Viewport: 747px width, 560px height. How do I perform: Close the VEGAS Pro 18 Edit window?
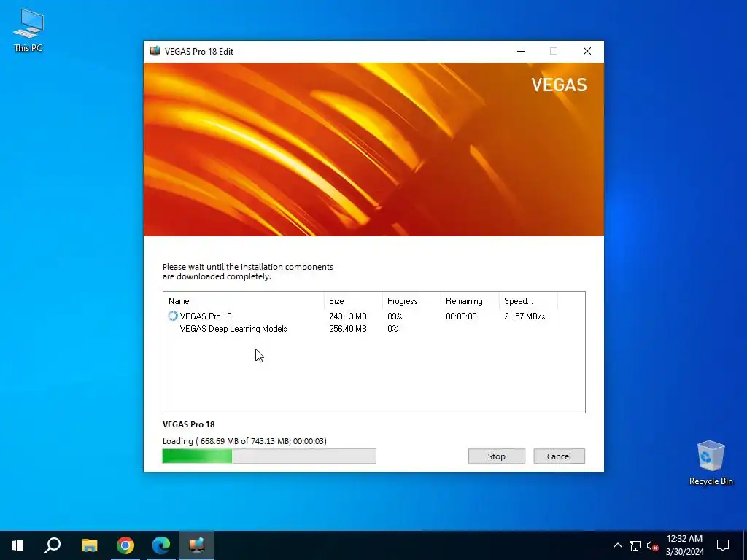tap(587, 51)
